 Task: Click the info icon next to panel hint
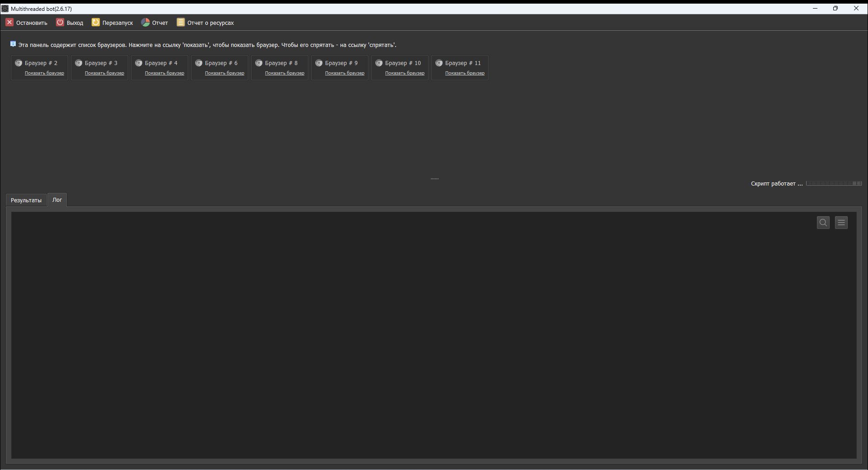(13, 44)
